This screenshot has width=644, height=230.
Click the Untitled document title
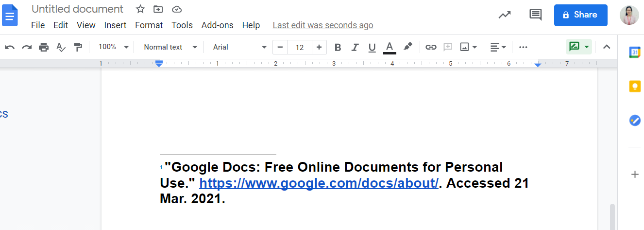pos(78,9)
